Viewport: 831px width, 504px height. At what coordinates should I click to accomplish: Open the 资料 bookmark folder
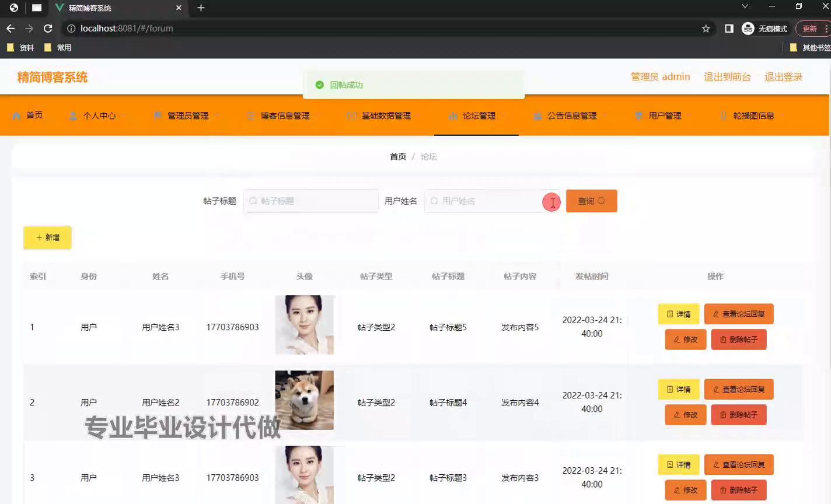(20, 48)
